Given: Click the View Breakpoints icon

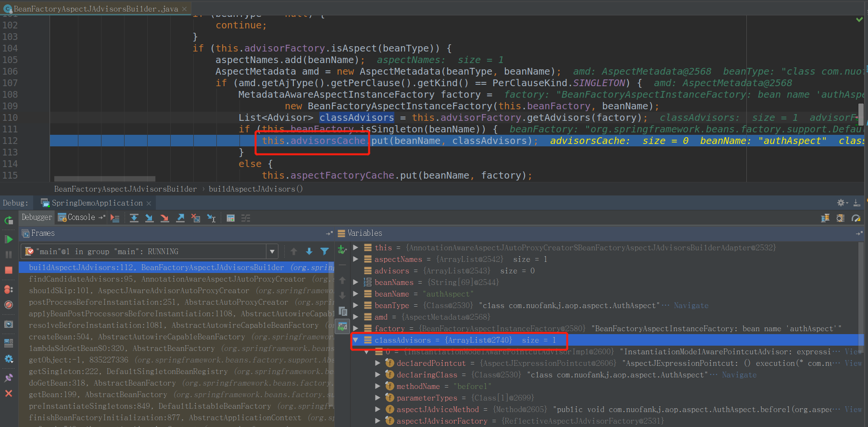Looking at the screenshot, I should [9, 289].
